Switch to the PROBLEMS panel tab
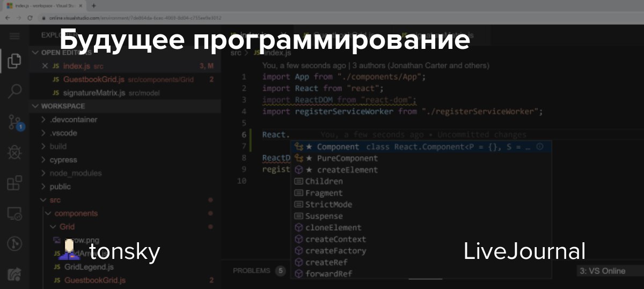This screenshot has width=644, height=289. coord(252,271)
